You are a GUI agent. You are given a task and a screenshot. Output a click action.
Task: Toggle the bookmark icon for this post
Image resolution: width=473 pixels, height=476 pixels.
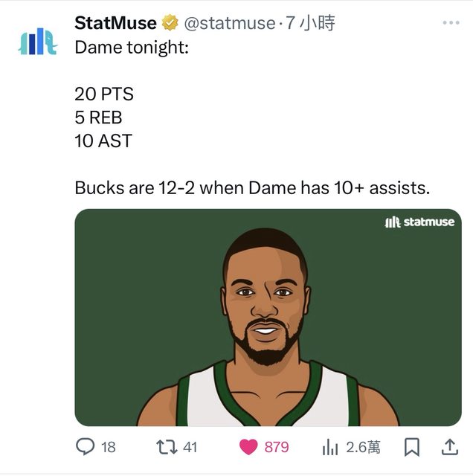pyautogui.click(x=411, y=447)
